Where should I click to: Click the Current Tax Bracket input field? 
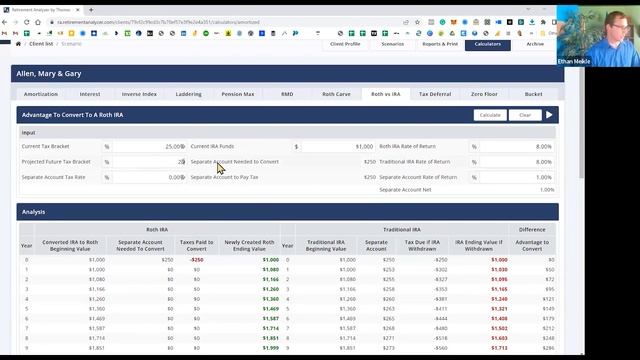149,146
